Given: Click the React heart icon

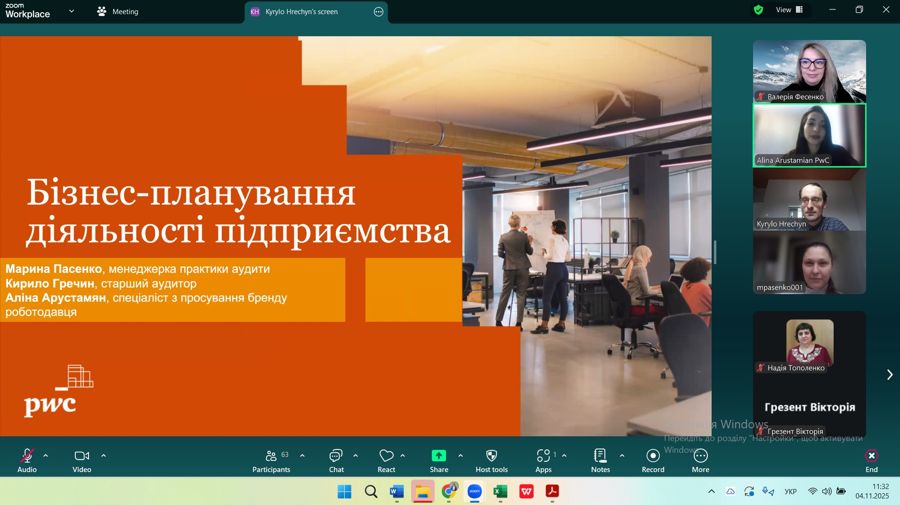Looking at the screenshot, I should [x=386, y=457].
